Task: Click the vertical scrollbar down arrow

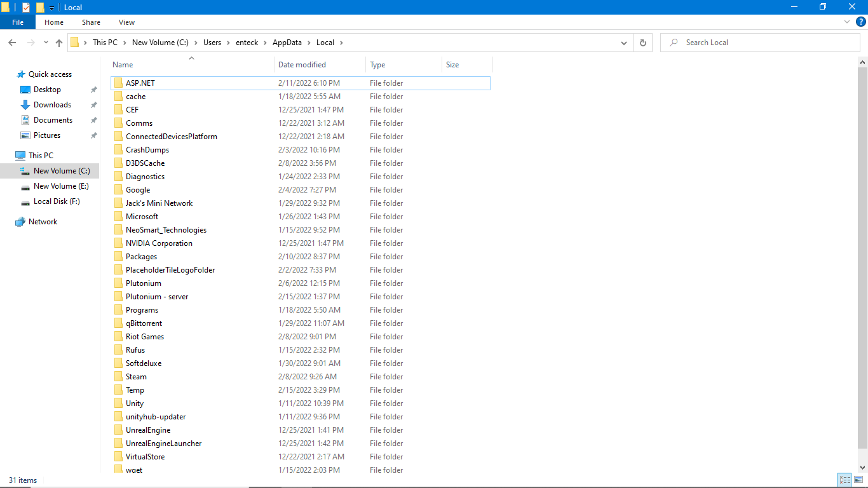Action: (x=862, y=468)
